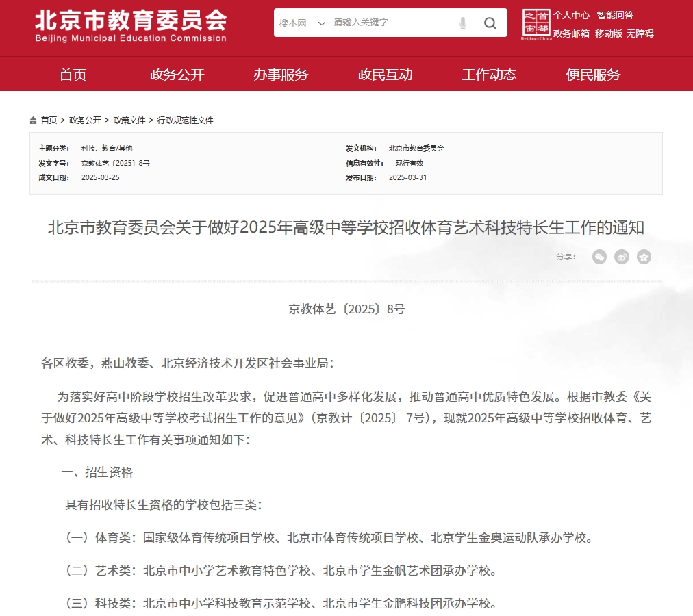Screen dimensions: 693x616
Task: Click the 成文日期 value 2025-03-25
Action: tap(101, 177)
